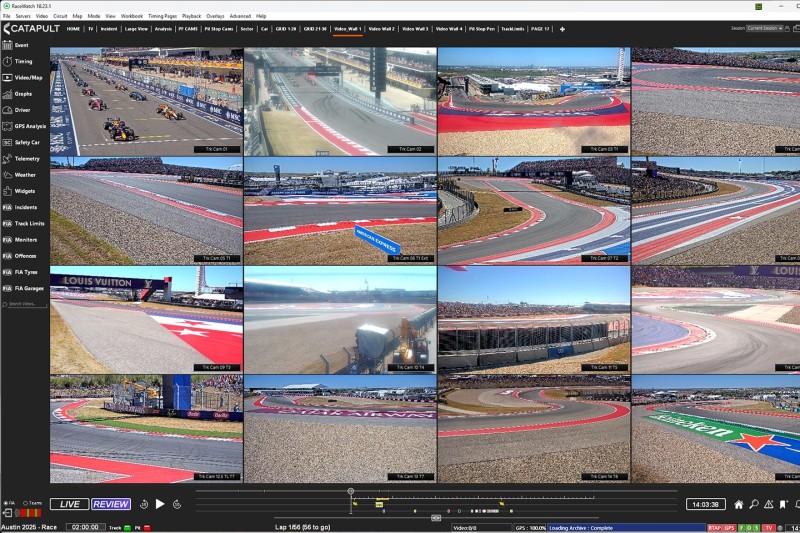Switch to the Video Wall 2 tab
800x533 pixels.
[381, 29]
